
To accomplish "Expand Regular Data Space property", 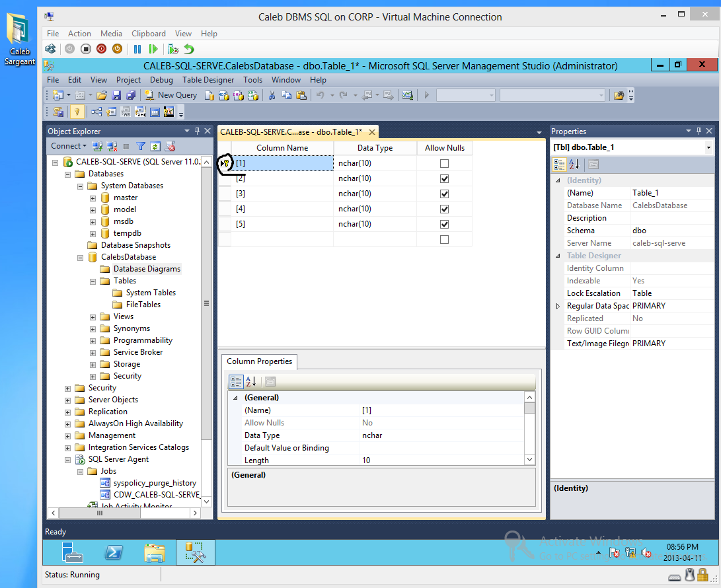I will pyautogui.click(x=558, y=306).
